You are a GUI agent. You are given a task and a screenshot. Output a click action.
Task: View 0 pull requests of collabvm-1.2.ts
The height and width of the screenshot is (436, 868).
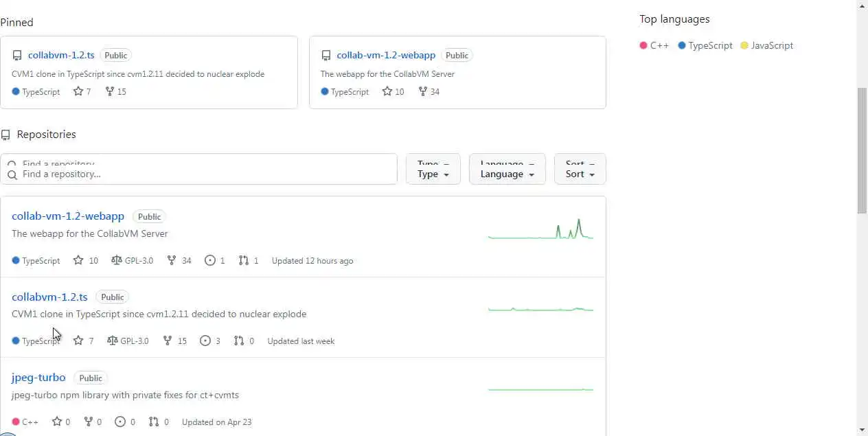pos(244,341)
